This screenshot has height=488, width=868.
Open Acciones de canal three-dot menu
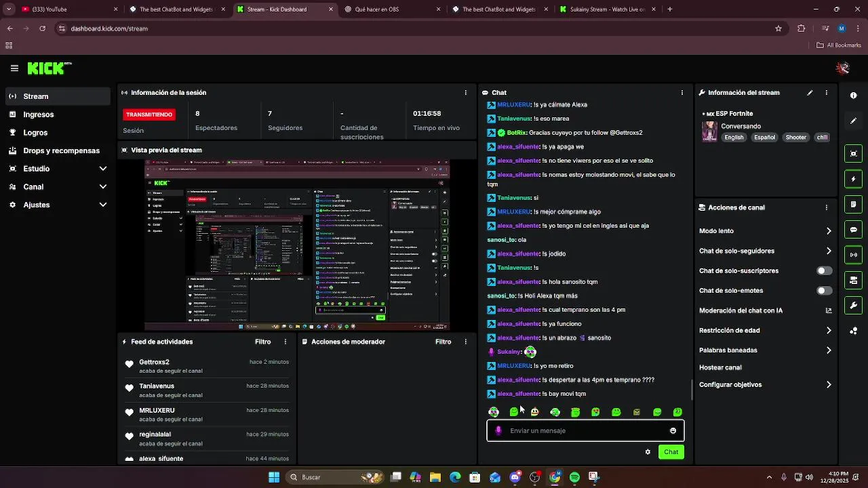tap(826, 207)
